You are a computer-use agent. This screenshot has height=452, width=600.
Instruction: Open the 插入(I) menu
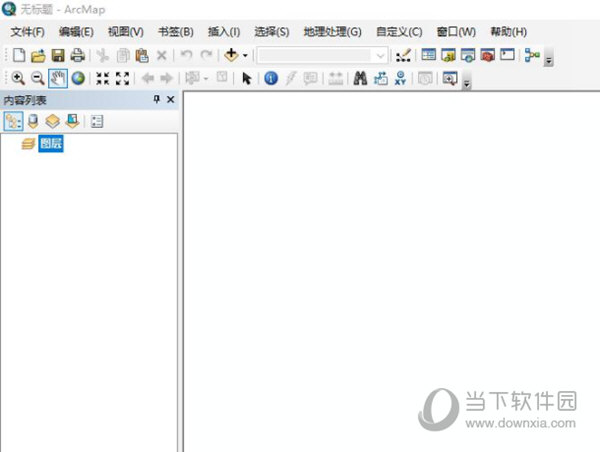(x=224, y=32)
